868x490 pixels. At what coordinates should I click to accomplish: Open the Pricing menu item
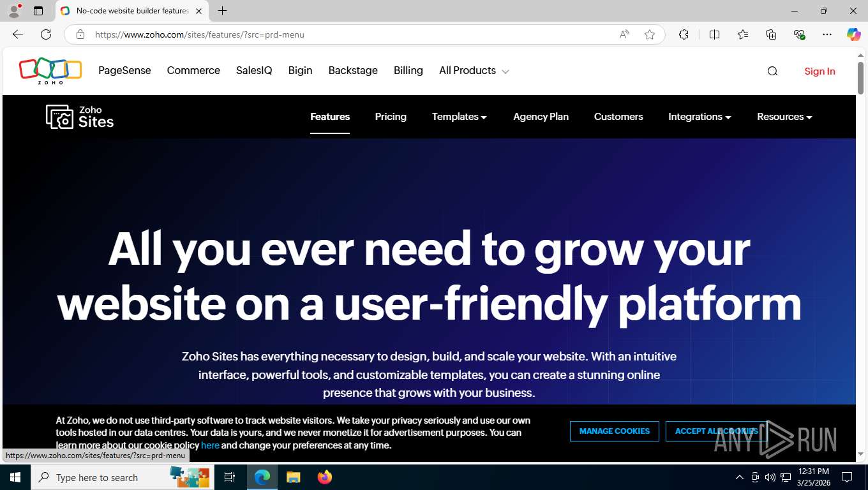point(391,117)
